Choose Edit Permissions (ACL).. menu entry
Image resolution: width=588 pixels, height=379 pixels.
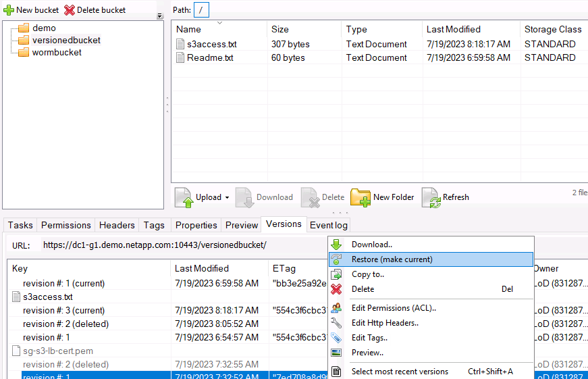pos(431,308)
